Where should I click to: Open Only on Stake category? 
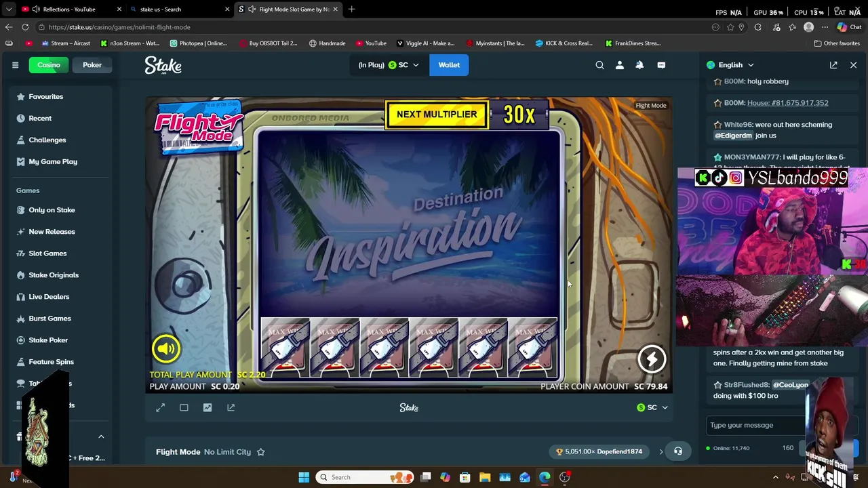[x=52, y=210]
